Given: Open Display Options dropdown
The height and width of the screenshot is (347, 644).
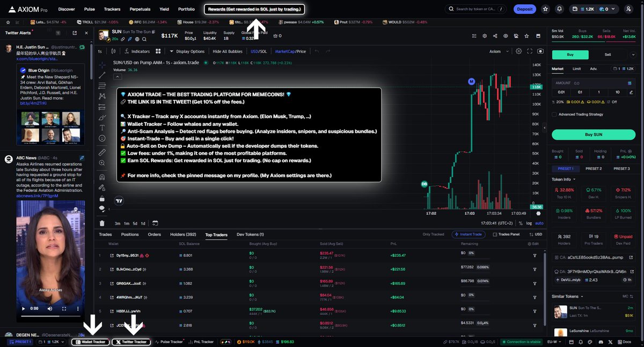Looking at the screenshot, I should click(187, 52).
